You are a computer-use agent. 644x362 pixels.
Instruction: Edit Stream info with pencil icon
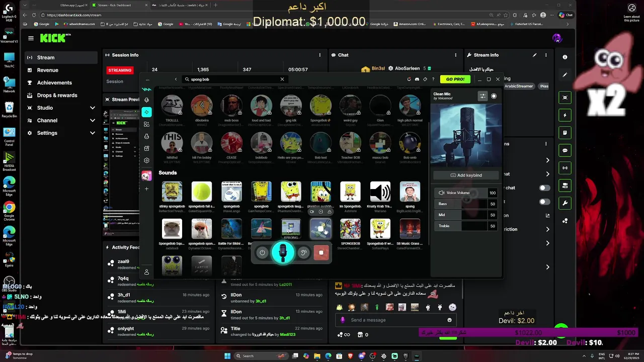click(x=535, y=55)
